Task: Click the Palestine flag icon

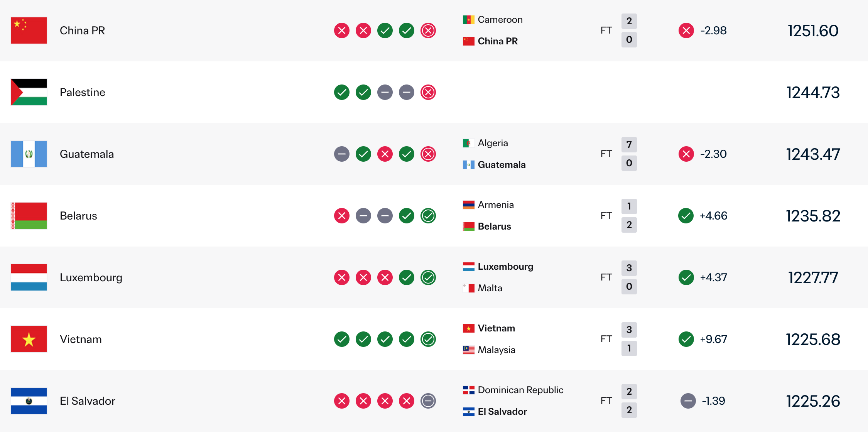Action: coord(29,92)
